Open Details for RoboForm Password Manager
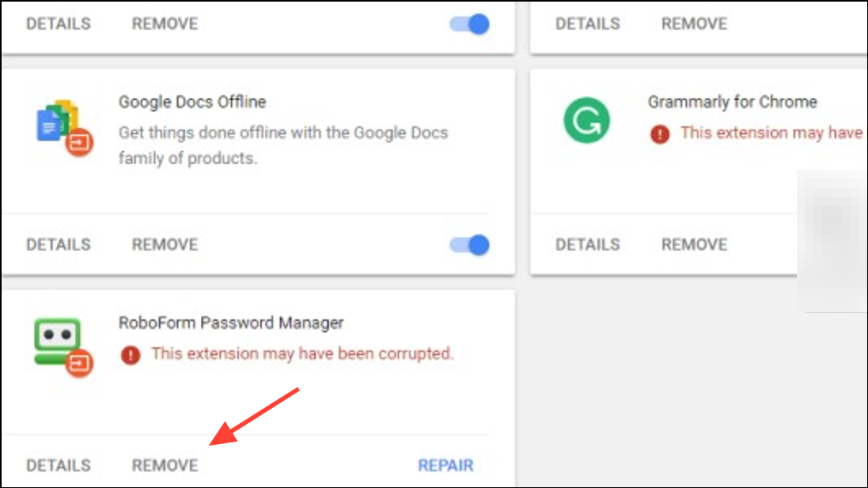This screenshot has width=868, height=488. click(58, 465)
